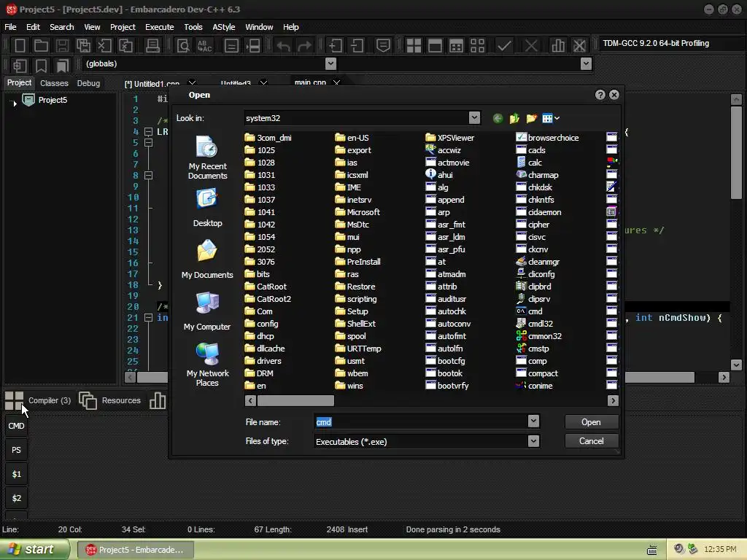Open the View Menu dropdown in dialog
The width and height of the screenshot is (747, 560).
pos(551,118)
